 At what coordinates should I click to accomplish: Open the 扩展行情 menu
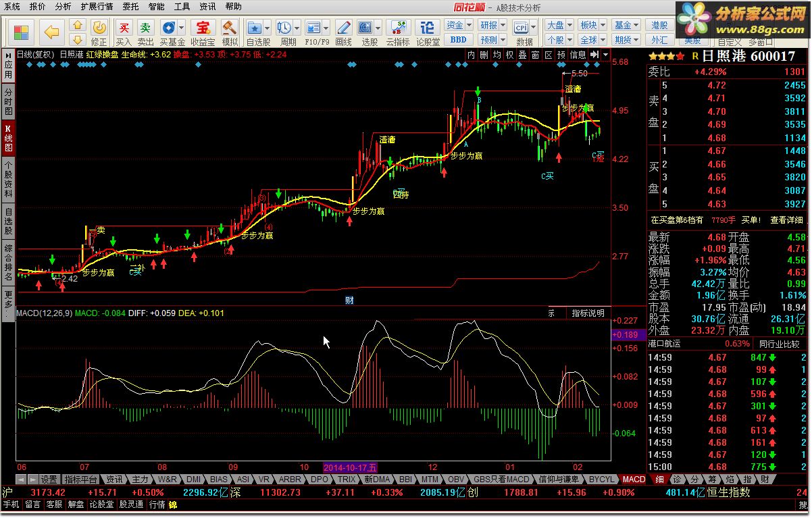pyautogui.click(x=97, y=7)
